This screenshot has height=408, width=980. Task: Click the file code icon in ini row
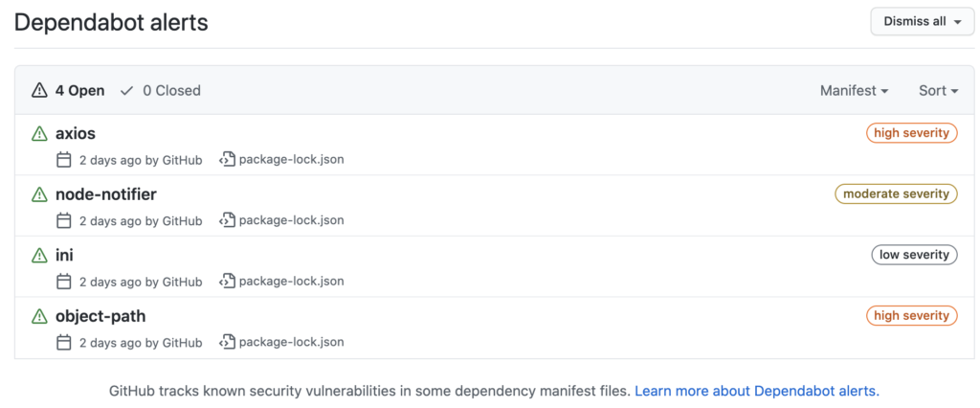pos(227,281)
